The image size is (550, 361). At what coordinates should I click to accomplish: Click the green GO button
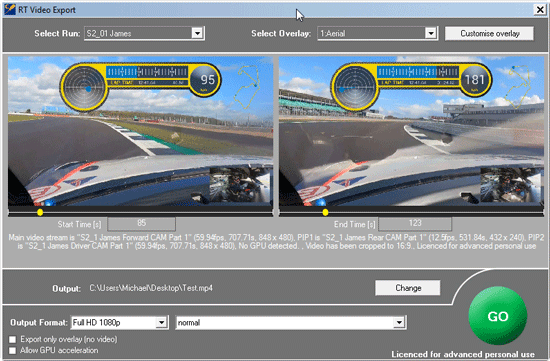(498, 316)
